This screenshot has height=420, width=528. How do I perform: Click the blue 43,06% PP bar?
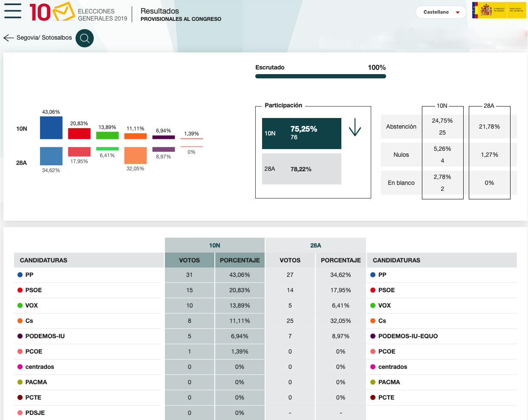[51, 128]
